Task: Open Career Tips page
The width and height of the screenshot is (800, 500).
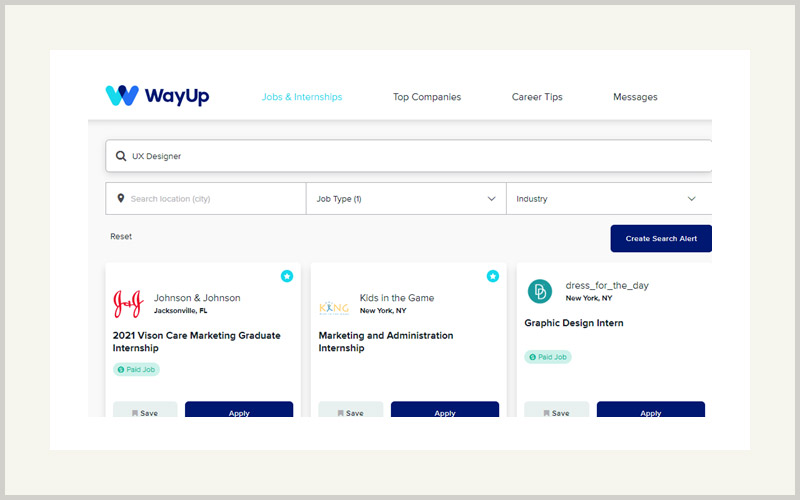Action: pos(537,97)
